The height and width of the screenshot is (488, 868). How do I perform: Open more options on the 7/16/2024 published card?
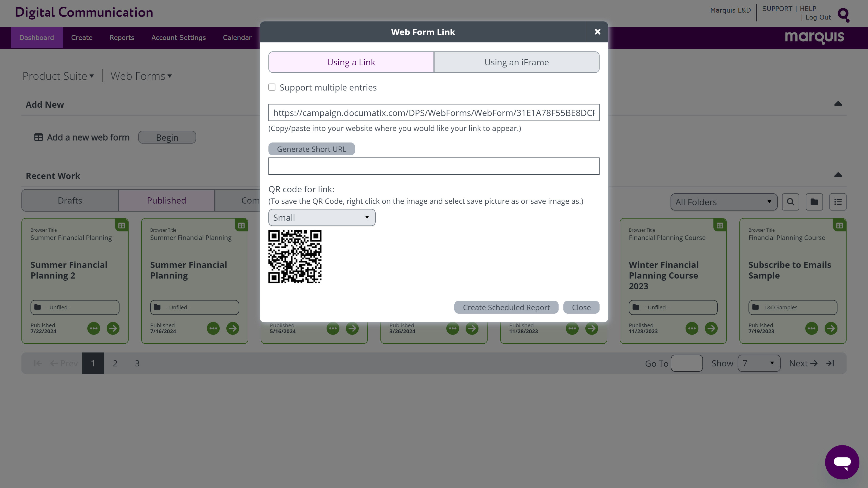click(213, 328)
